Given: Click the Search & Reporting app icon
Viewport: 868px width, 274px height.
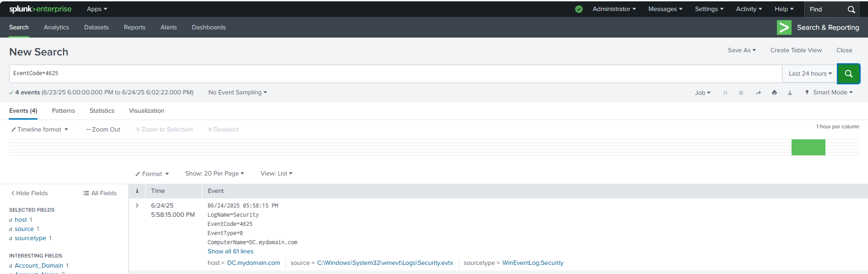Looking at the screenshot, I should 784,27.
